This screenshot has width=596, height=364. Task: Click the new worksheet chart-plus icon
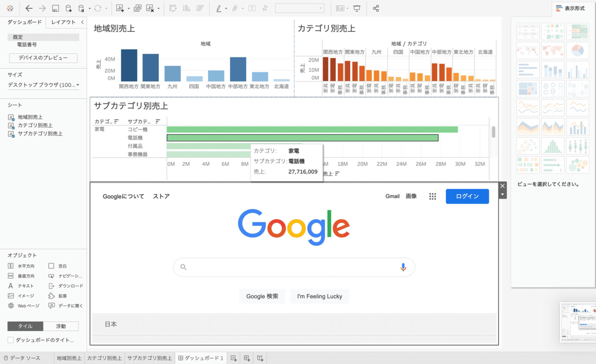pos(120,8)
